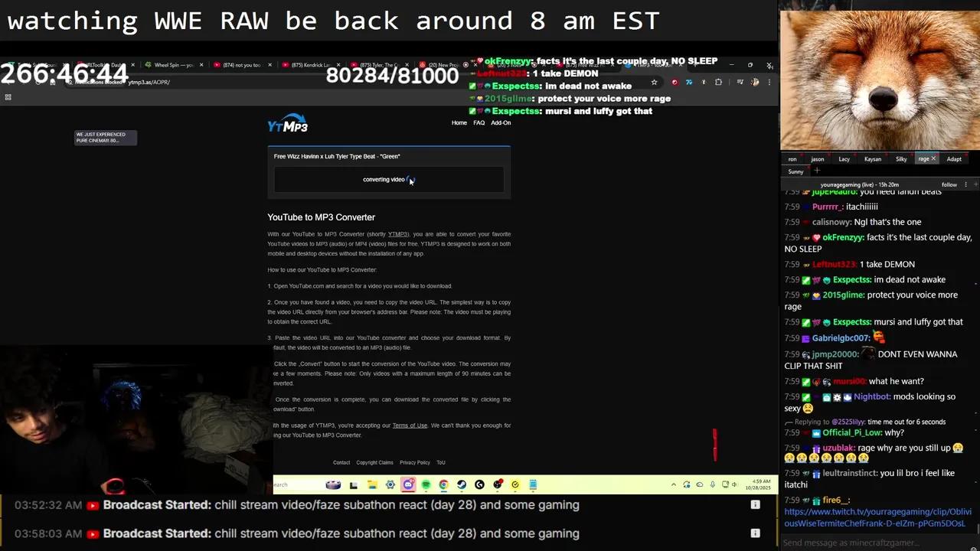The width and height of the screenshot is (980, 551).
Task: Bookmark this page with the star icon
Action: 654,82
